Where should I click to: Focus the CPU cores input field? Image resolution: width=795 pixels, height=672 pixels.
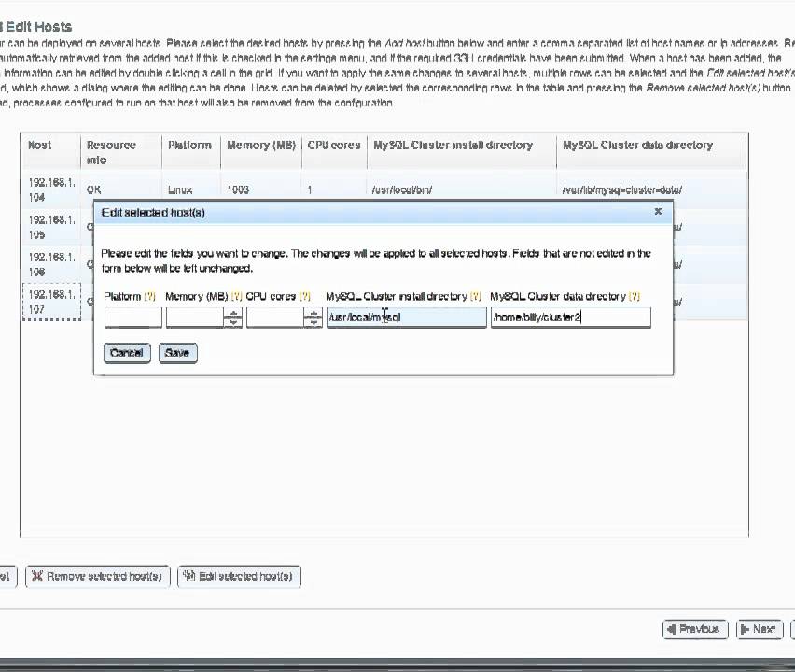click(x=275, y=317)
